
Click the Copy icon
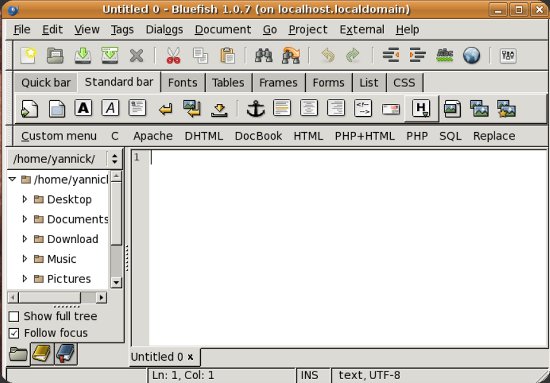click(x=200, y=55)
